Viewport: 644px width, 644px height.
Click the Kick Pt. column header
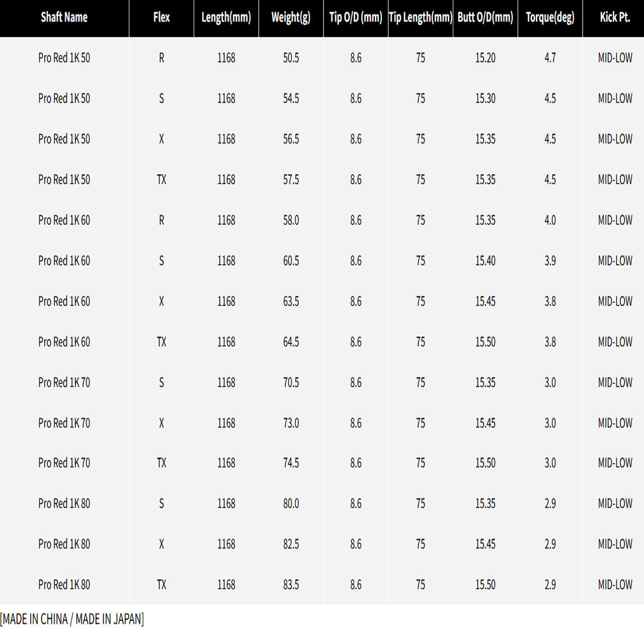[x=615, y=17]
